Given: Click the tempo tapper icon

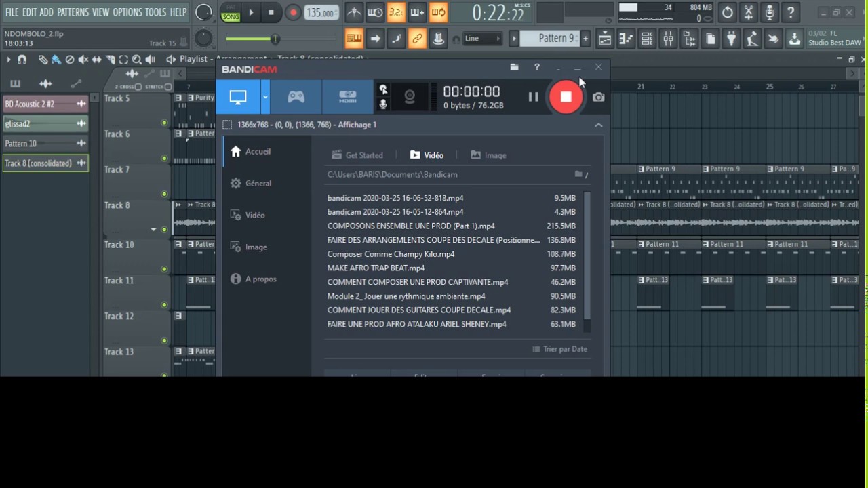Looking at the screenshot, I should click(x=752, y=39).
